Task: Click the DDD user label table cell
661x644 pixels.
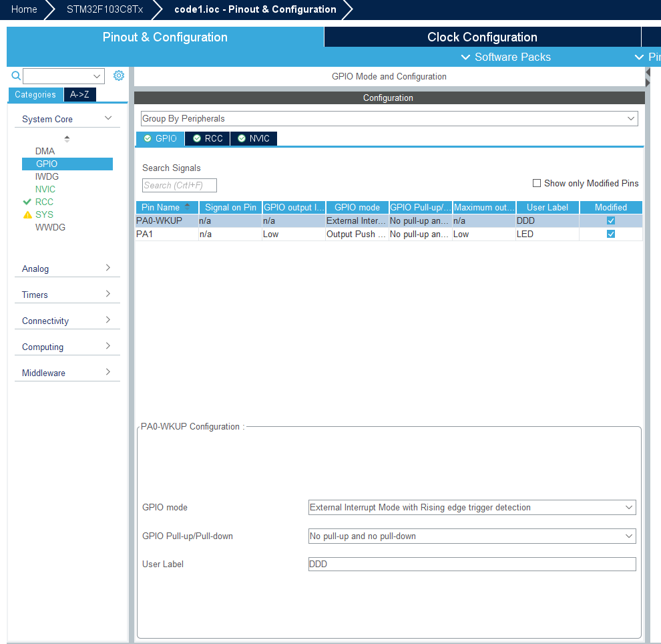Action: pos(547,220)
